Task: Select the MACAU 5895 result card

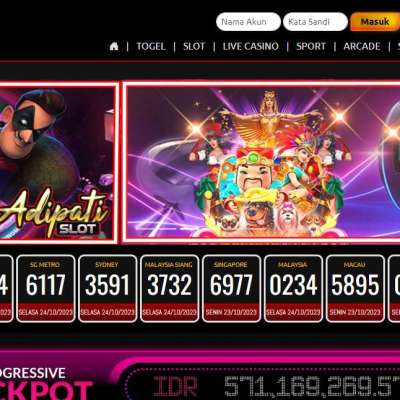Action: pos(355,289)
